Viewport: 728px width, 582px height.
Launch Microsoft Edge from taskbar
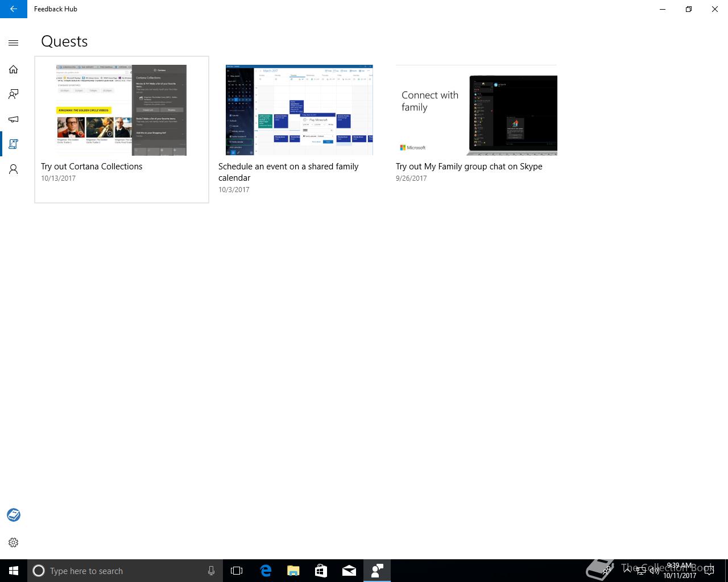(x=266, y=571)
